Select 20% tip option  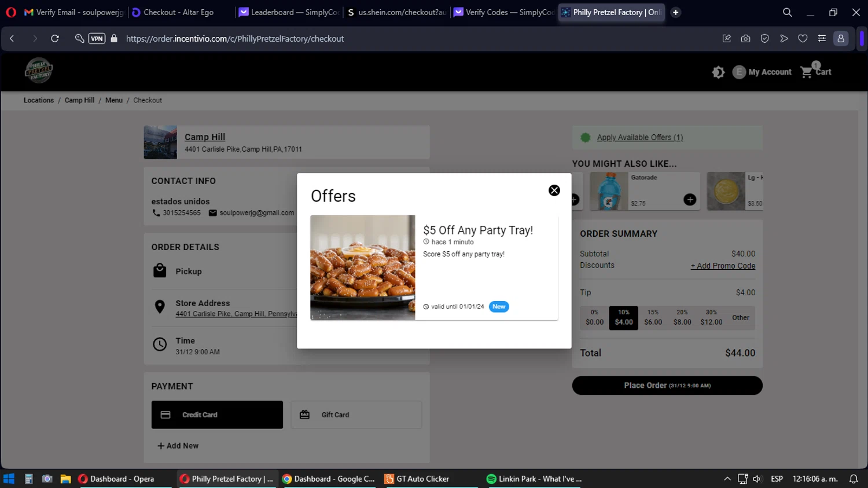(682, 318)
